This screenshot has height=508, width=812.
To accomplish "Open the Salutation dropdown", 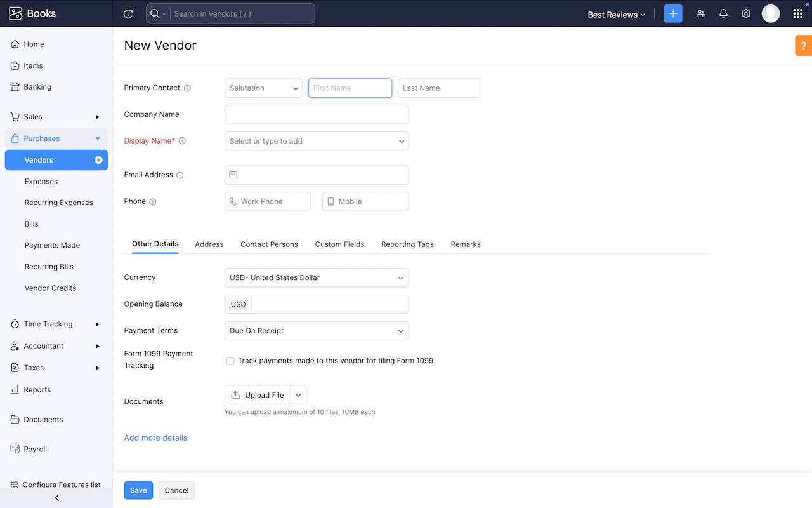I will pyautogui.click(x=263, y=88).
